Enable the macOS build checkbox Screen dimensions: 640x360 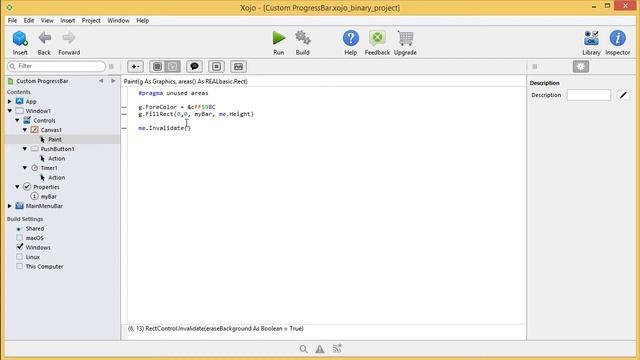[x=19, y=238]
